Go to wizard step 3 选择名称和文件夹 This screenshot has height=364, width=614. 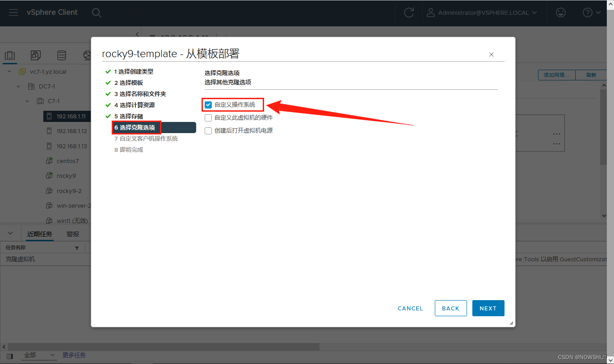pyautogui.click(x=140, y=94)
